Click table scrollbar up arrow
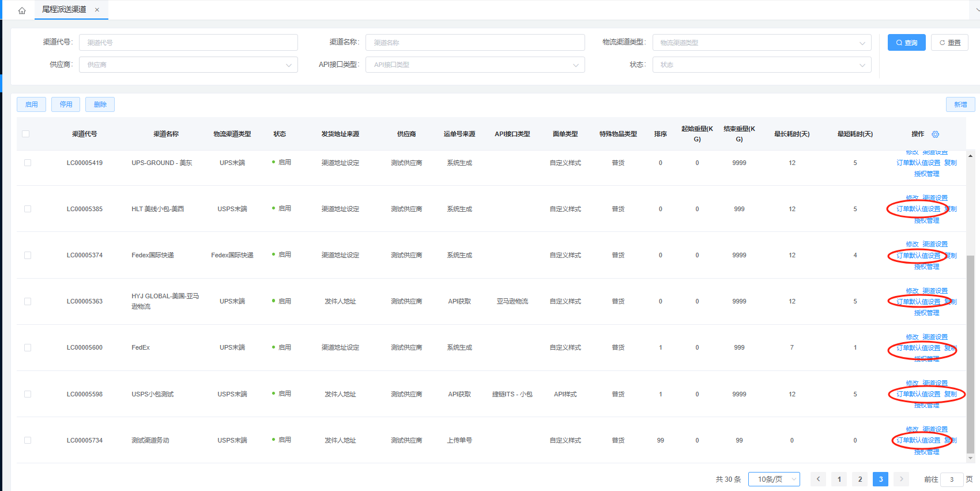This screenshot has width=980, height=491. 971,156
